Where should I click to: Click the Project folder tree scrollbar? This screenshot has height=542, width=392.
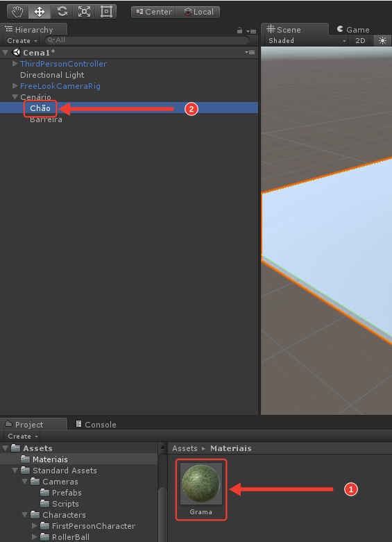(x=162, y=515)
